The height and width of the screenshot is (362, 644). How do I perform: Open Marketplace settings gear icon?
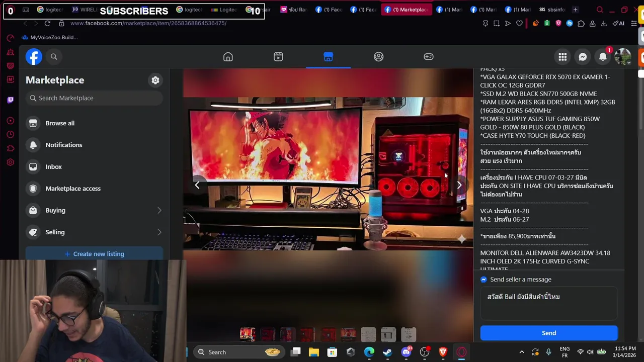click(x=155, y=80)
